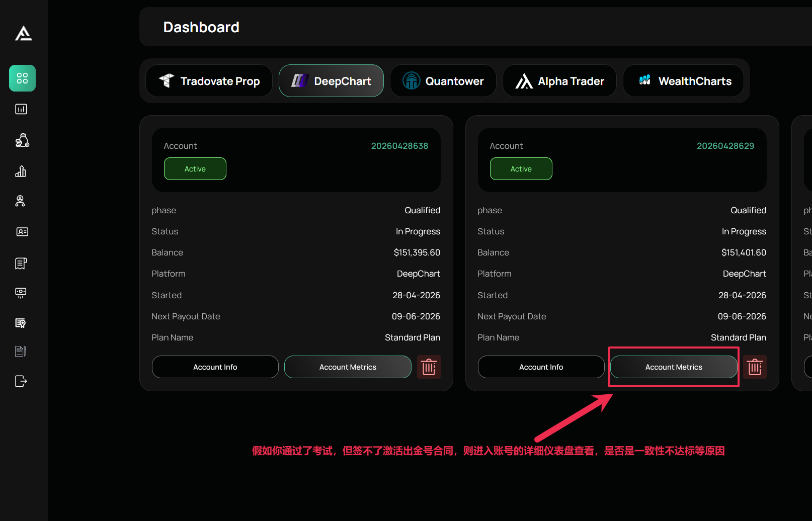Delete account 20260428629 with trash icon

tap(755, 367)
